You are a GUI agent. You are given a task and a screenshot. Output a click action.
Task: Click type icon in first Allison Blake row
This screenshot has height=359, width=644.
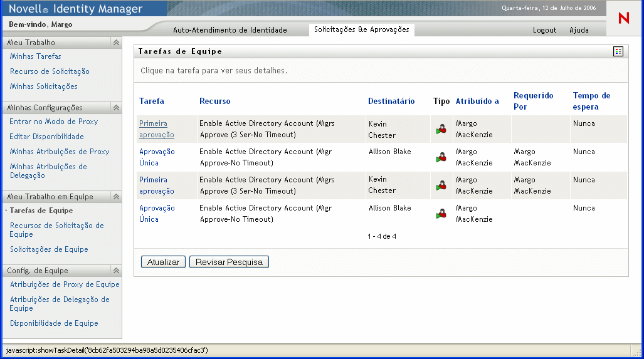pos(441,157)
